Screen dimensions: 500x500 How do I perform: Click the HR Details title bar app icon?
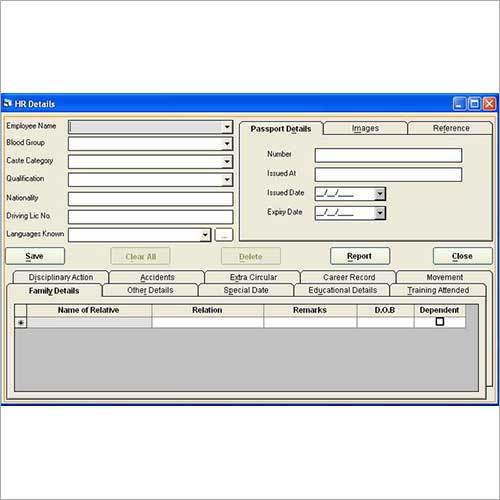click(8, 104)
